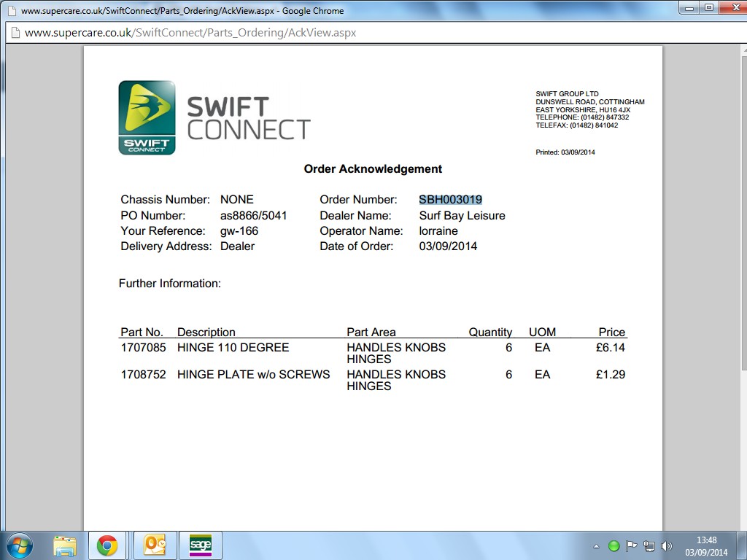This screenshot has width=747, height=560.
Task: Click operator name 'lorraine'
Action: click(438, 231)
